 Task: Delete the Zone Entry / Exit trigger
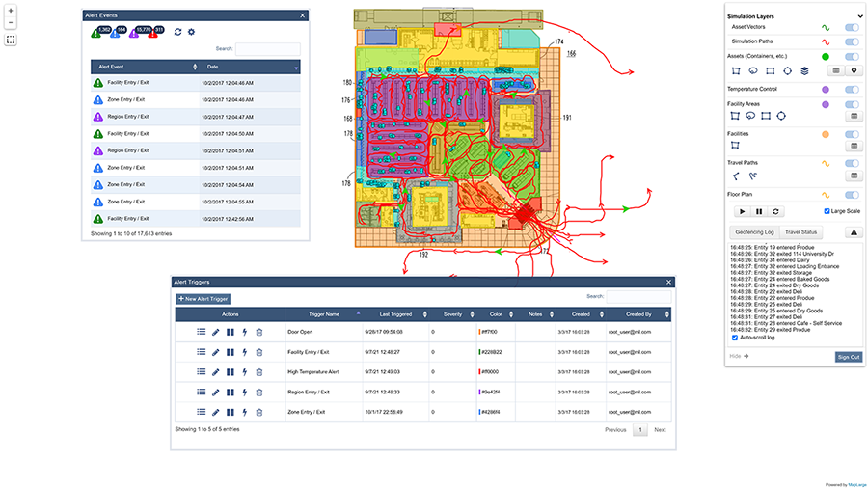click(x=258, y=413)
